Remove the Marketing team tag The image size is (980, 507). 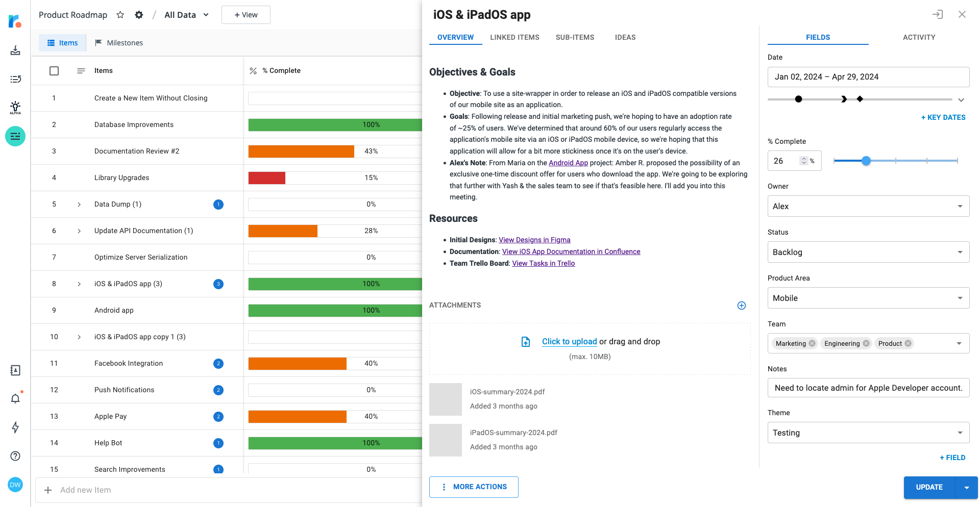coord(812,343)
